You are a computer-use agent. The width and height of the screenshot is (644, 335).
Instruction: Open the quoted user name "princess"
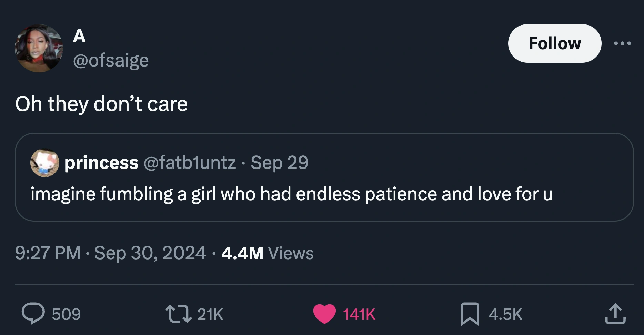(101, 163)
